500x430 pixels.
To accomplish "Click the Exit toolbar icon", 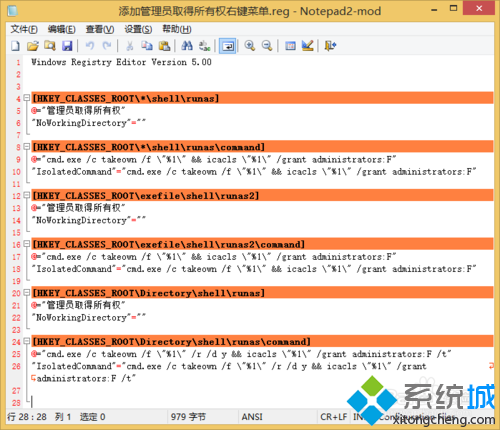I will [x=330, y=46].
